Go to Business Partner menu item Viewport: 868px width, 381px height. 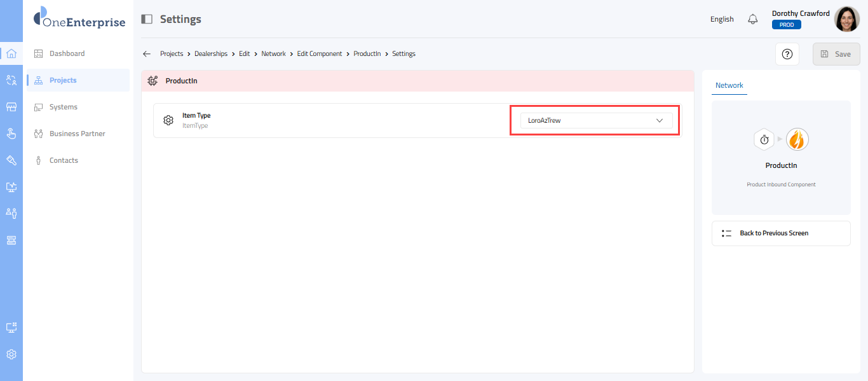77,134
